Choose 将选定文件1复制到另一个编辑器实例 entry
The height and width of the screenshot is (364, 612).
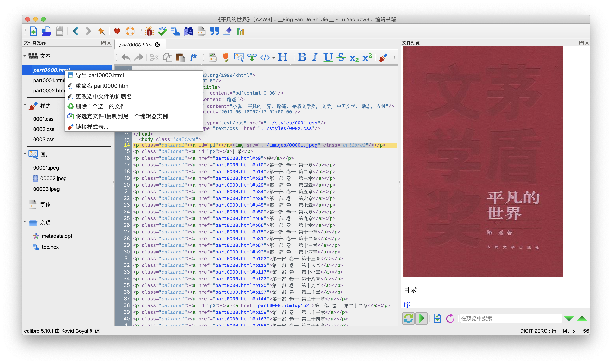pos(133,116)
